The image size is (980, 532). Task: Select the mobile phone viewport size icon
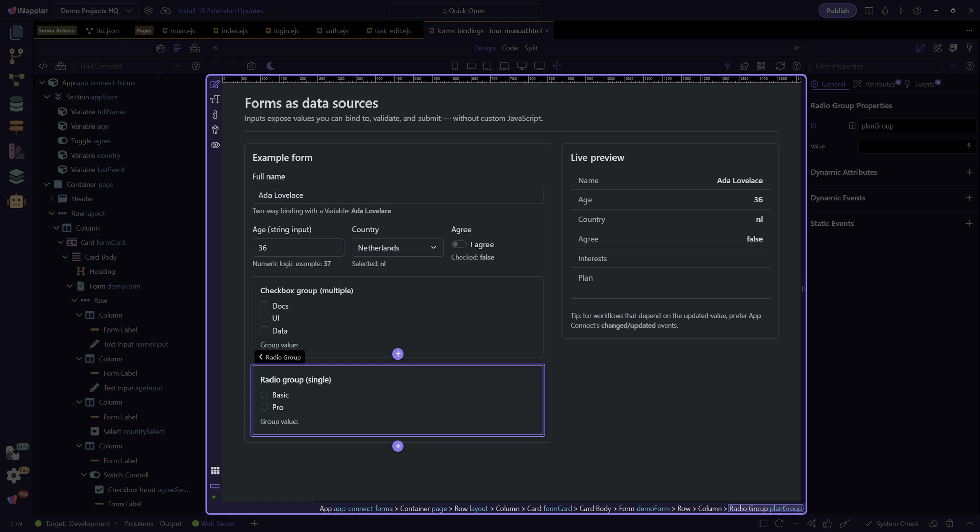coord(455,66)
